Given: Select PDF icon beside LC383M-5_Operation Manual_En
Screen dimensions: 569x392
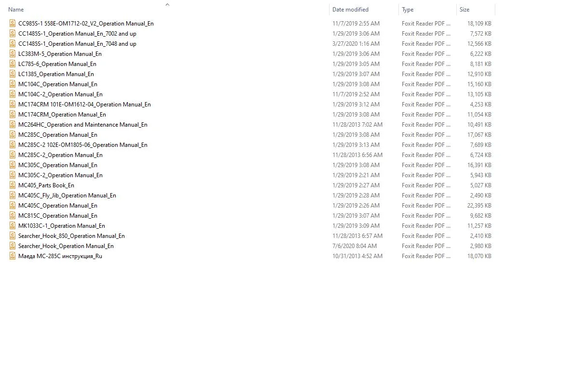Looking at the screenshot, I should [13, 53].
